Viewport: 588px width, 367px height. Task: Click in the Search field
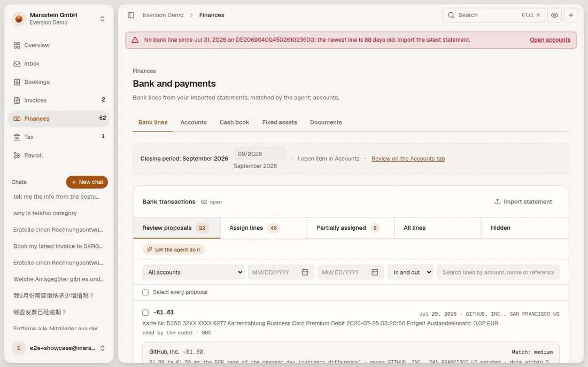pos(493,15)
